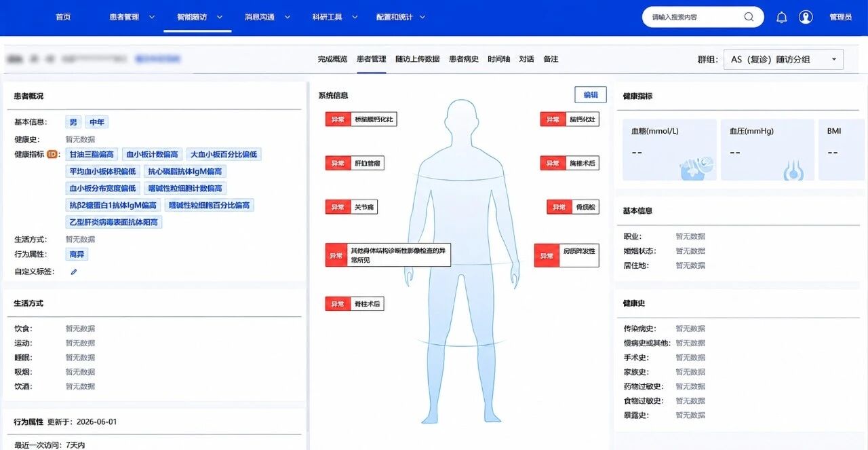Viewport: 868px width, 450px height.
Task: Click the 血压(mmHg) indicator card
Action: click(768, 150)
